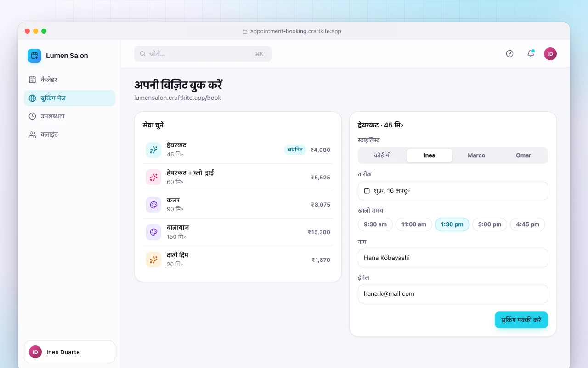Select stylist Ines
588x368 pixels.
pos(430,155)
